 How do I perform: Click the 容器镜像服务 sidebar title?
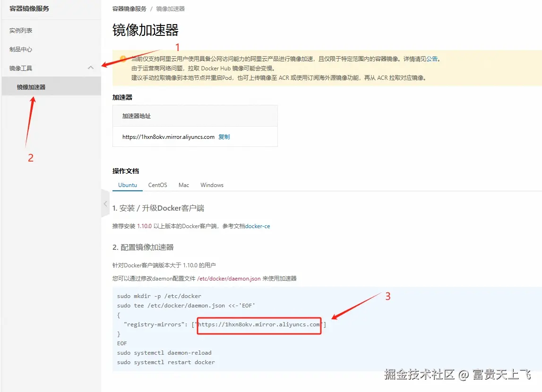(29, 8)
